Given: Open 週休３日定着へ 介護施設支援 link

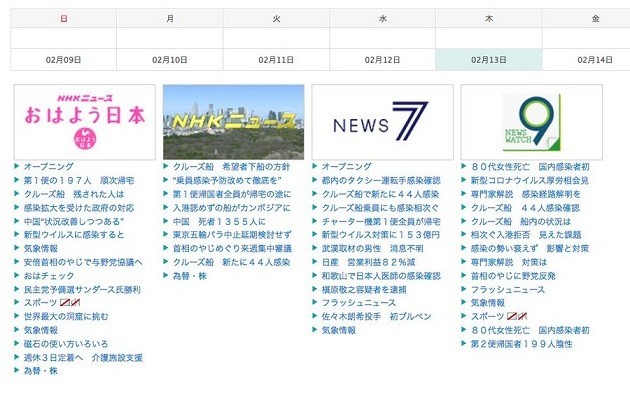Looking at the screenshot, I should (83, 357).
